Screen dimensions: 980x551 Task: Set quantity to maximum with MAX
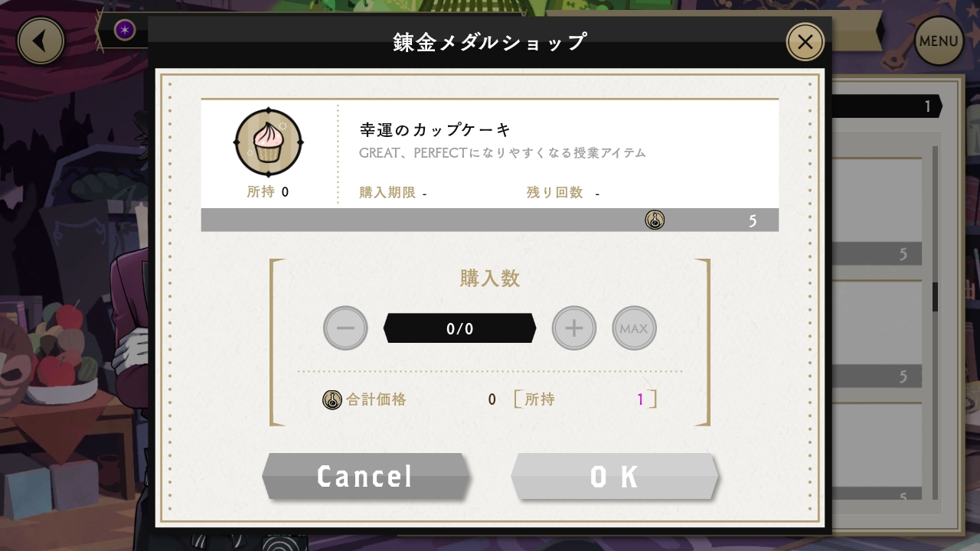[x=634, y=328]
